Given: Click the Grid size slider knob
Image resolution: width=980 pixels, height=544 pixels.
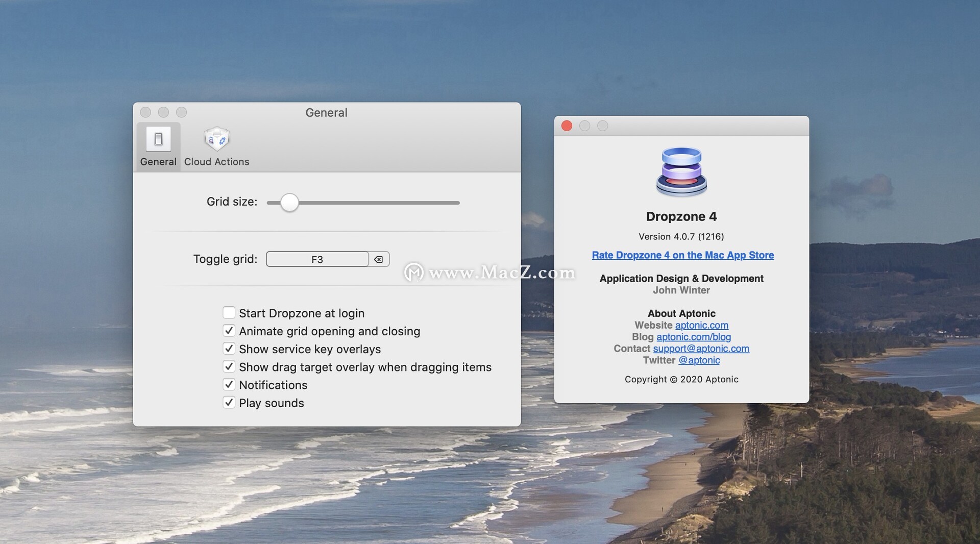Looking at the screenshot, I should tap(289, 203).
